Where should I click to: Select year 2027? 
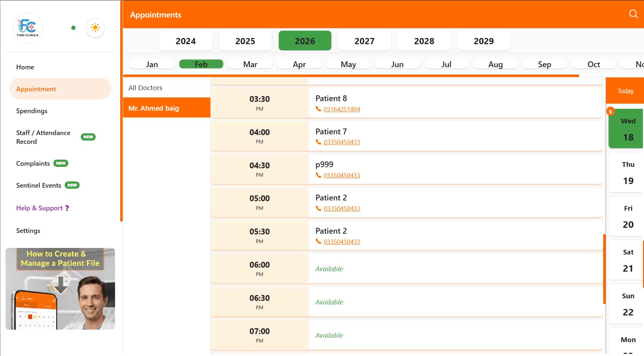[364, 41]
